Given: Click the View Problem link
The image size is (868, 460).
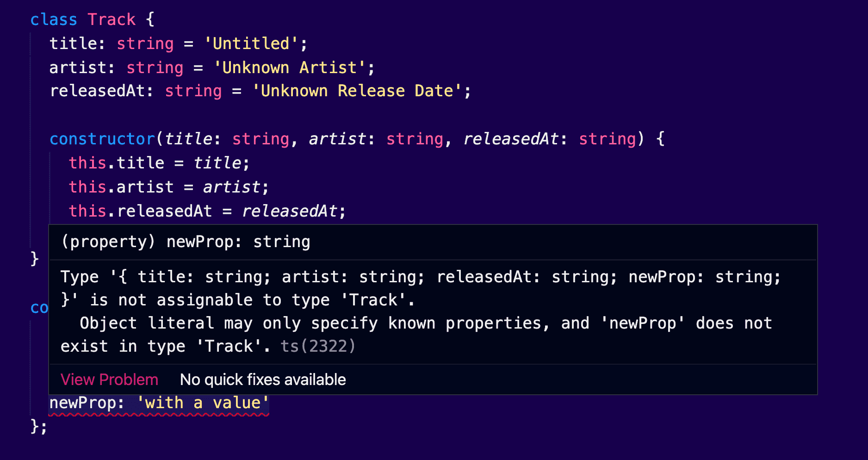Looking at the screenshot, I should (109, 379).
